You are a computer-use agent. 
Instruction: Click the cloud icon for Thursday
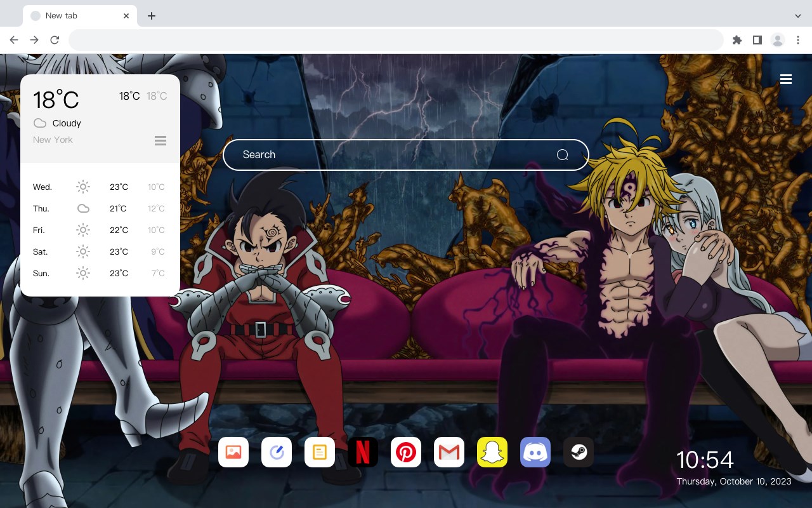pos(83,208)
